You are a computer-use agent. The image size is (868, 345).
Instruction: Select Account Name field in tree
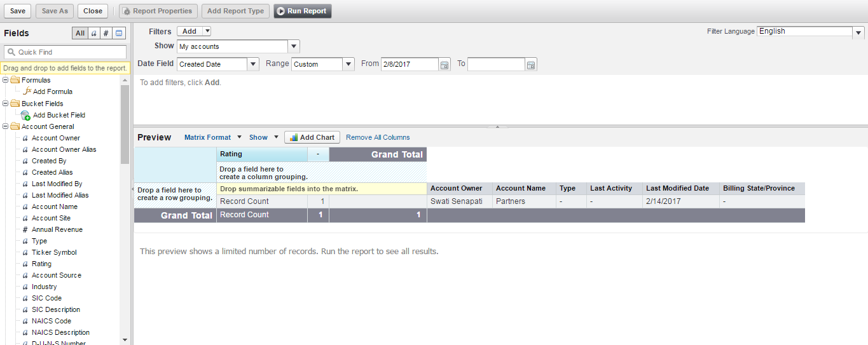pyautogui.click(x=55, y=206)
